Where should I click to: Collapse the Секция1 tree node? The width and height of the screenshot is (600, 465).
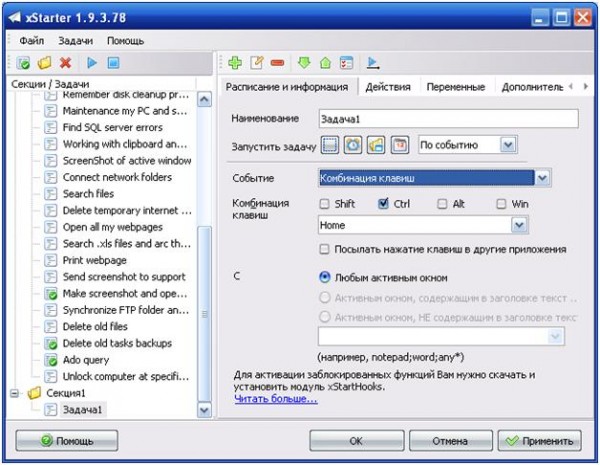(x=15, y=393)
